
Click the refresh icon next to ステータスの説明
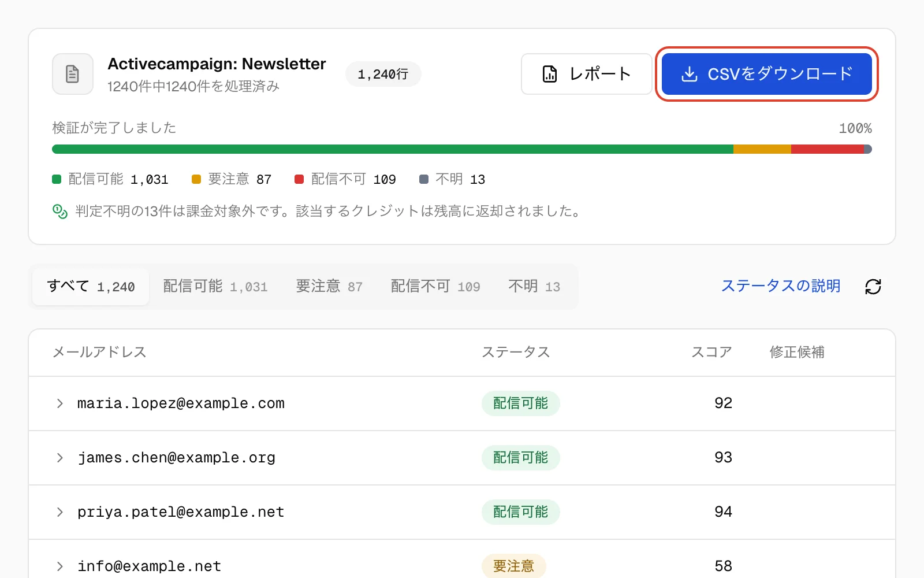pos(873,287)
